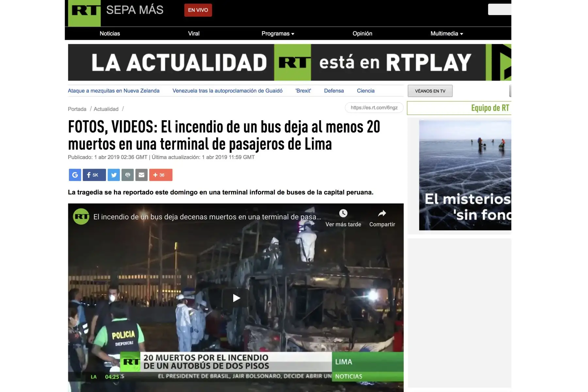Open the Defensa topic link
The image size is (588, 392).
point(334,91)
